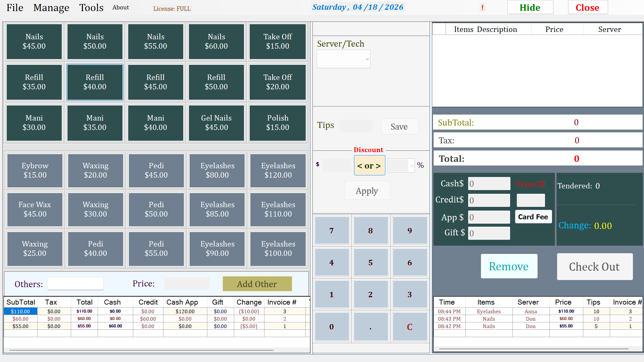Add the Eyelashes $120.00 service
This screenshot has width=644, height=362.
tap(278, 170)
